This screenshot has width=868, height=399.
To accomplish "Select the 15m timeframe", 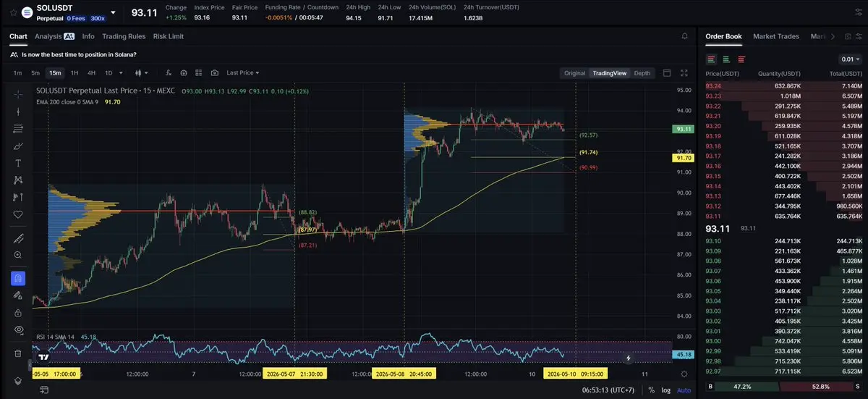I will [55, 73].
